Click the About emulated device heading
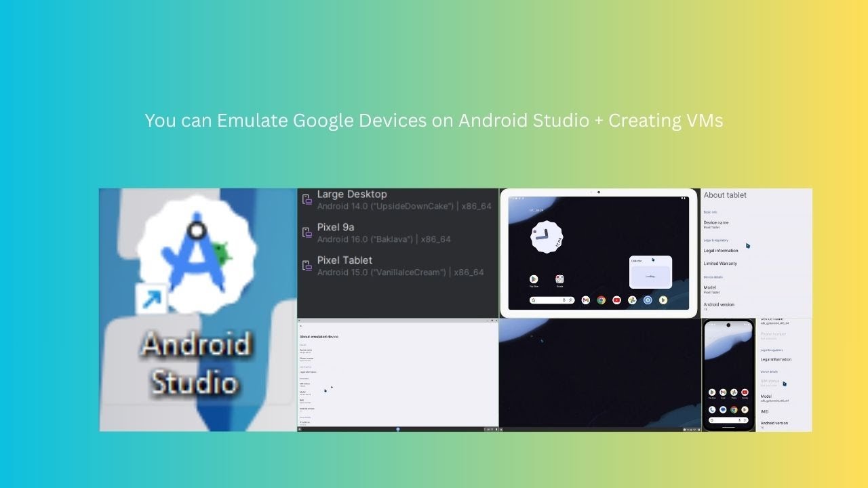 pos(319,337)
